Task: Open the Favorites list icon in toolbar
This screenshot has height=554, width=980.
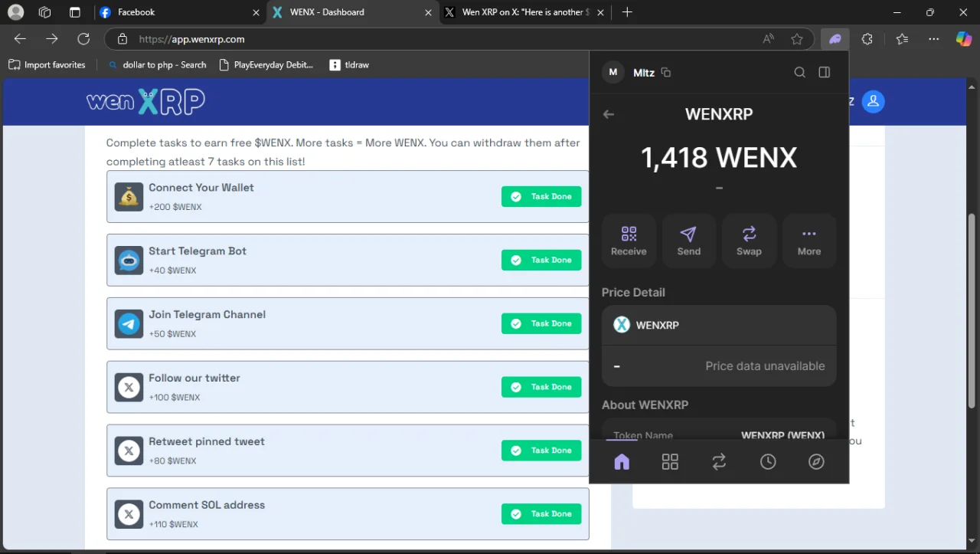Action: [x=902, y=39]
